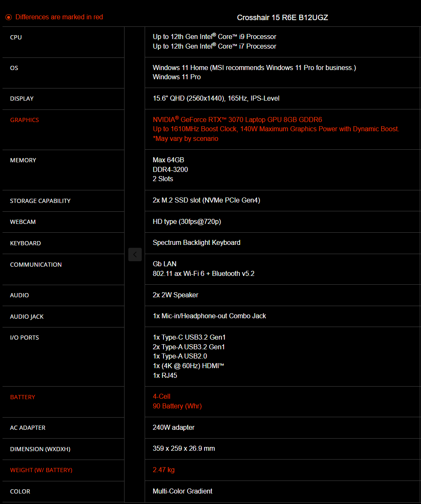Click the DIMENSION (WXDXH) label

[x=40, y=449]
